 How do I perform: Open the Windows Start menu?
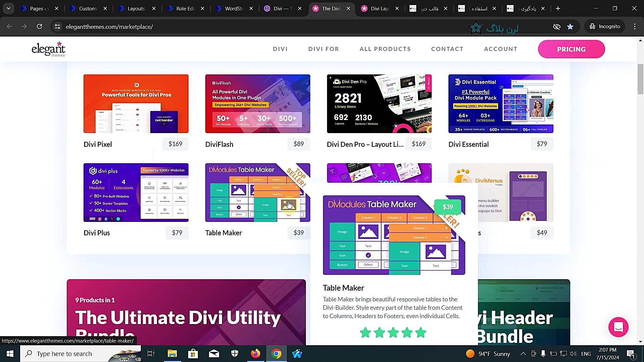point(10,354)
